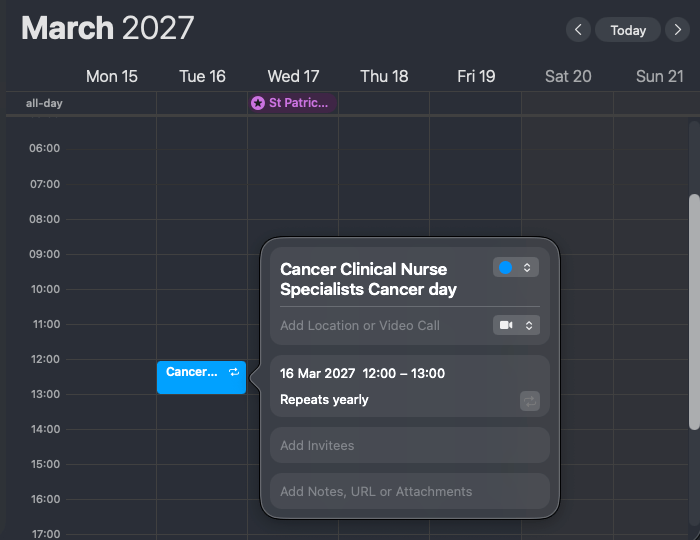
Task: Click the Tue 16 day header
Action: pos(202,76)
